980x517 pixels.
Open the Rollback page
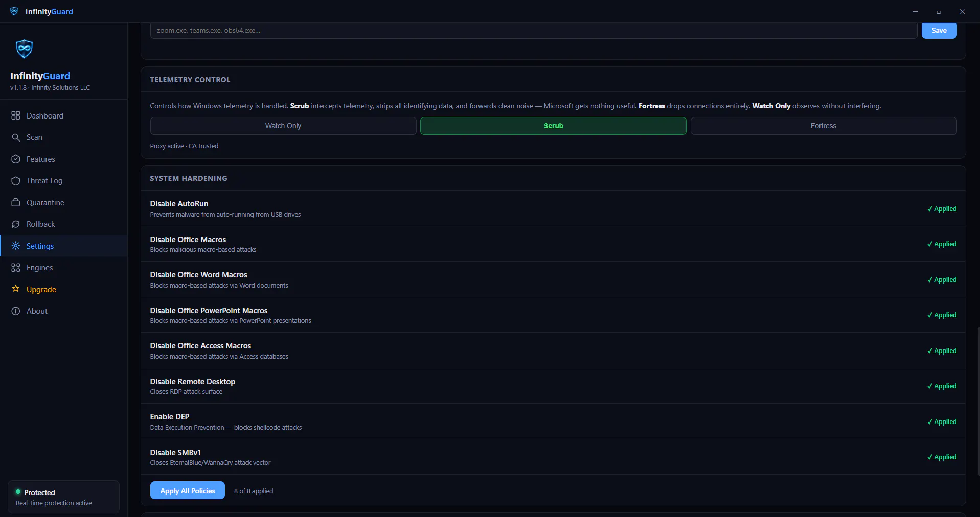point(64,224)
